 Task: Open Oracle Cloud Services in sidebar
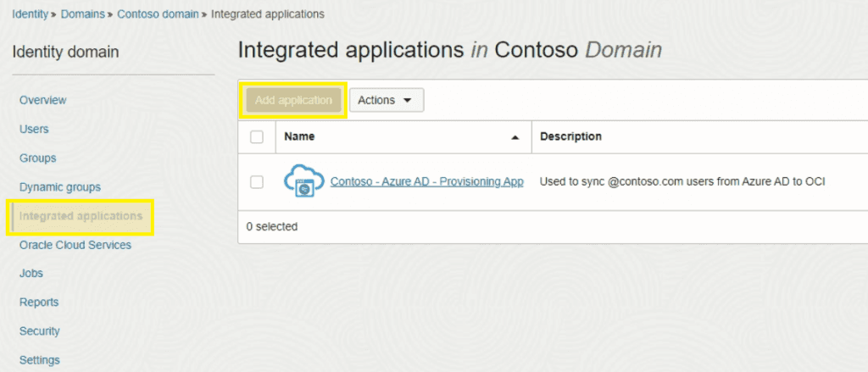tap(75, 245)
